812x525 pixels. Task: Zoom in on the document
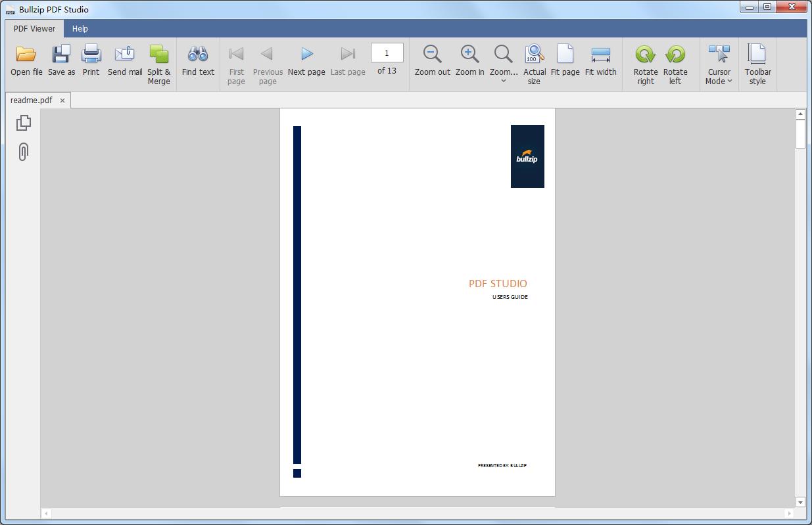coord(469,55)
